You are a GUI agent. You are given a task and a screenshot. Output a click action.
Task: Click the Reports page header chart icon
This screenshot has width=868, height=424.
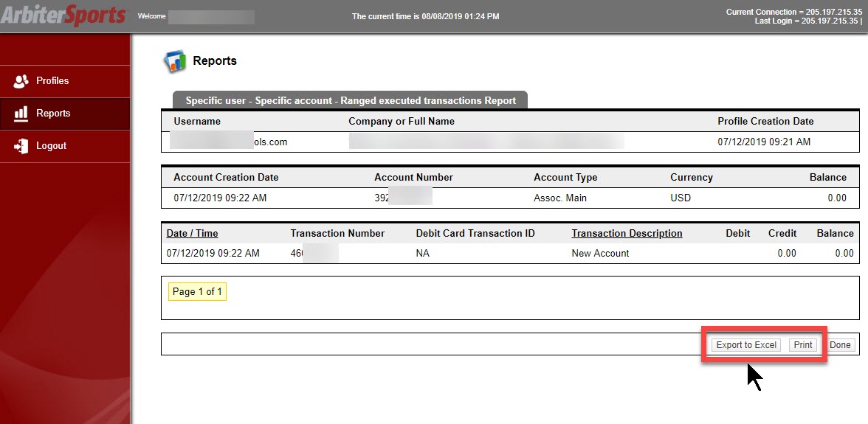point(174,61)
